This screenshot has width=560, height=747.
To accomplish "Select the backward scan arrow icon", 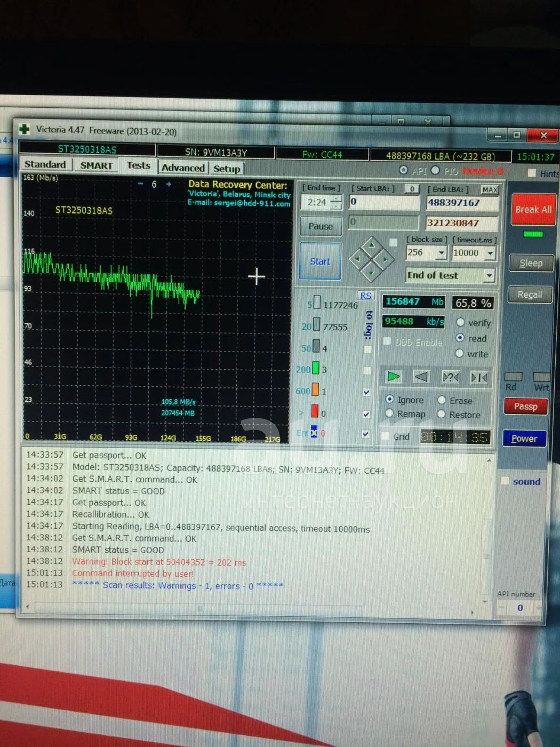I will coord(421,377).
